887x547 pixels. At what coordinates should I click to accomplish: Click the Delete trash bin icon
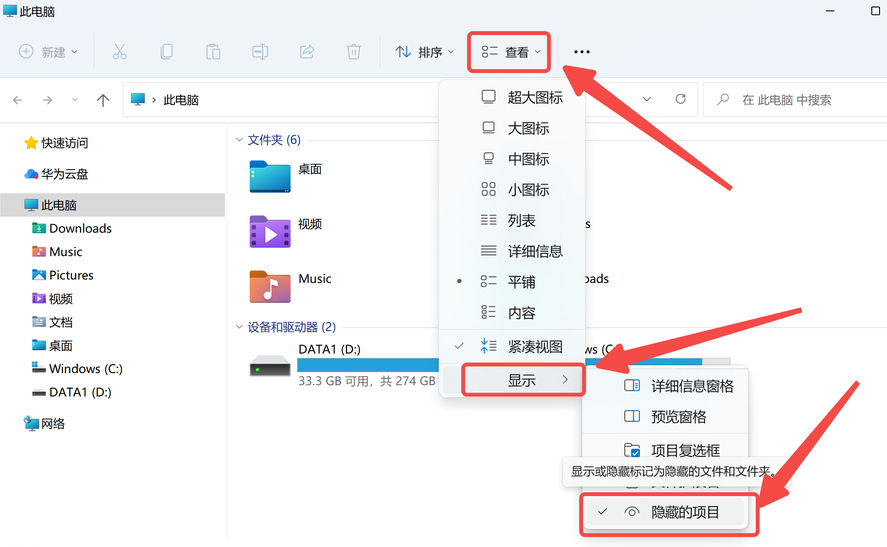pos(354,51)
